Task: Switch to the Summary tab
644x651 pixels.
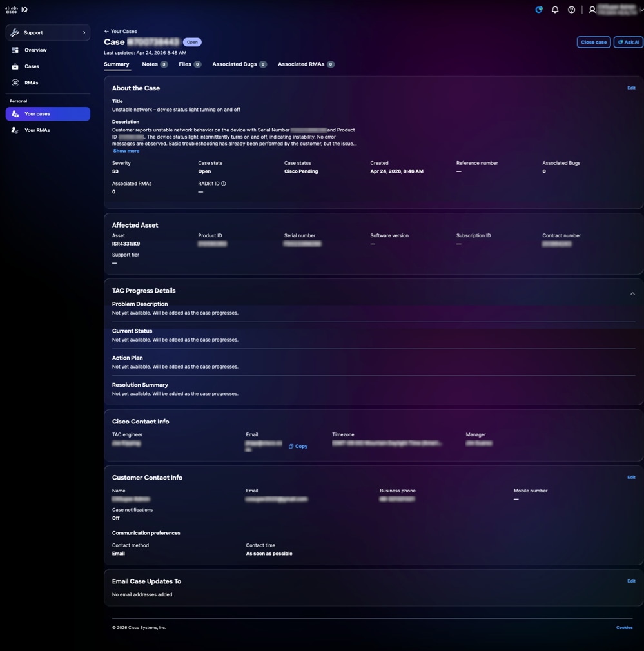Action: pos(117,64)
